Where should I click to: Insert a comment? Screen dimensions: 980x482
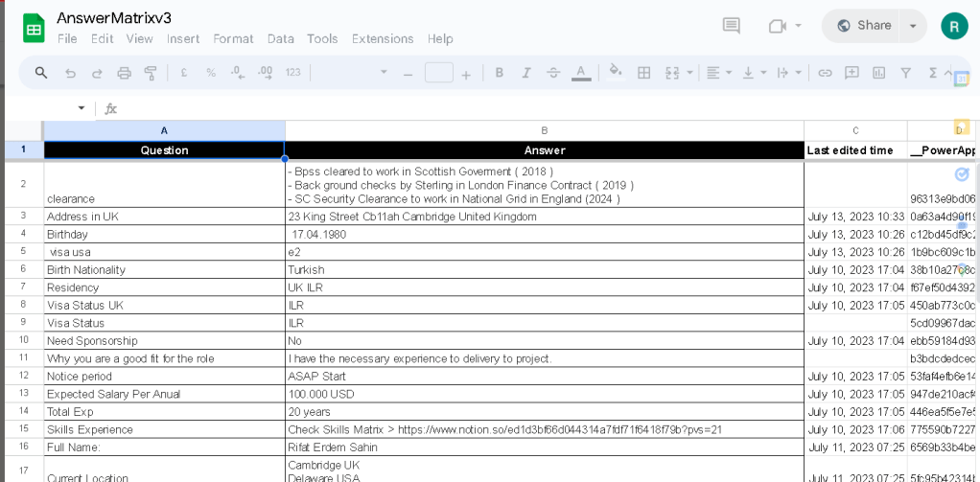click(852, 73)
